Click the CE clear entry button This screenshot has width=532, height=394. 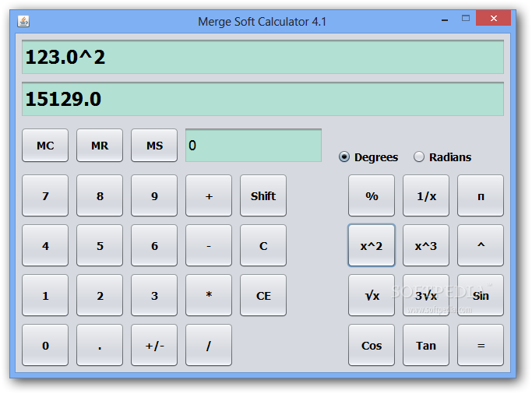tap(263, 295)
